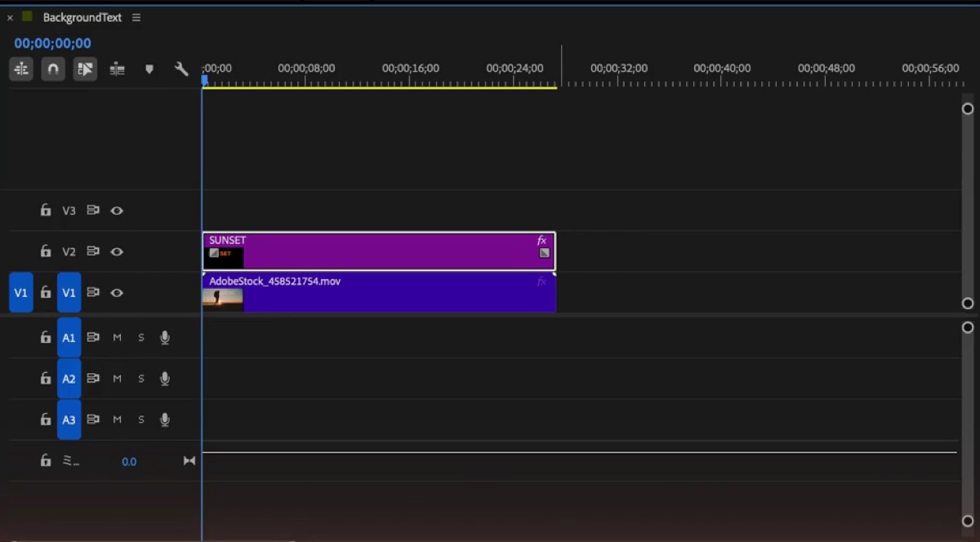Open Timeline Display Settings wrench
The height and width of the screenshot is (542, 980).
coord(181,69)
